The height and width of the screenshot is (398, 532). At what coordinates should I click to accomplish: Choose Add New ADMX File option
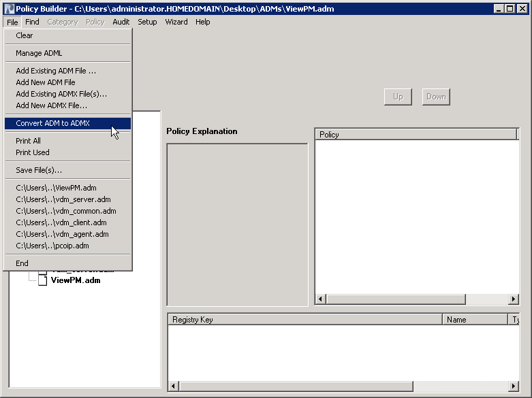(x=52, y=105)
